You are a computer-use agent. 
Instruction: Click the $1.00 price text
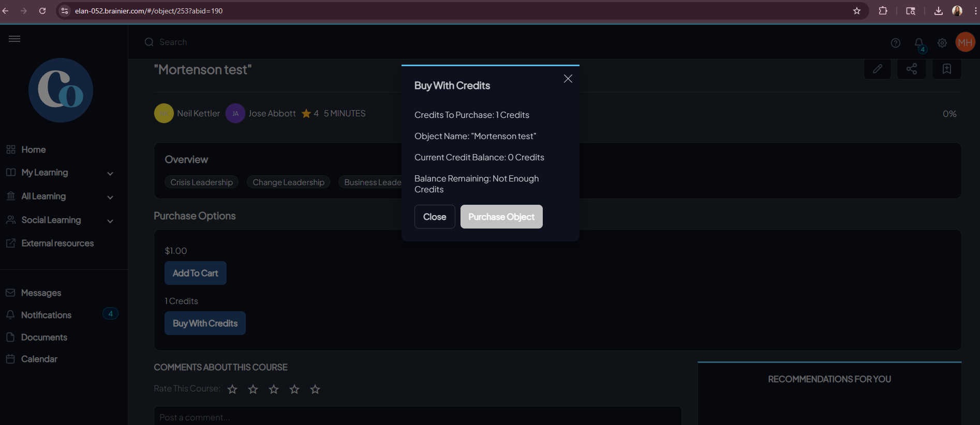pyautogui.click(x=176, y=251)
